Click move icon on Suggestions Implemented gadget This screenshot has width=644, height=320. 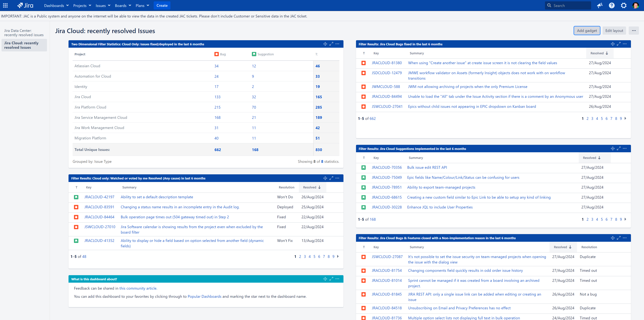pyautogui.click(x=612, y=149)
